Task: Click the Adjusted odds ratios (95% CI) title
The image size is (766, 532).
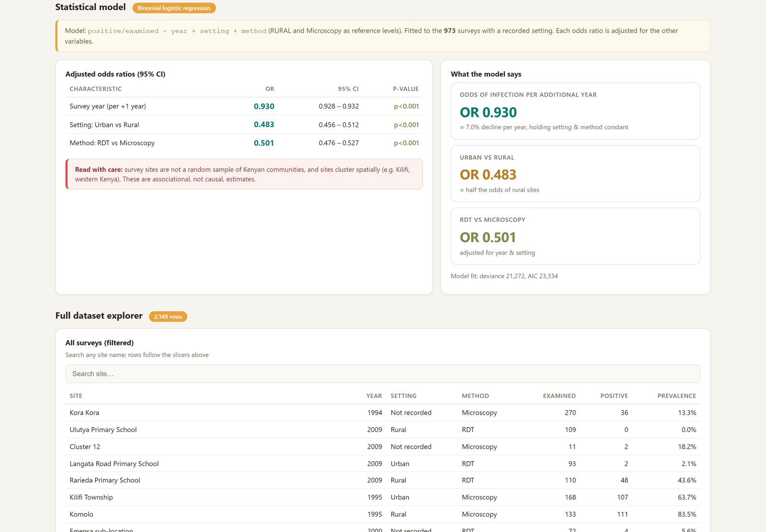Action: pyautogui.click(x=115, y=74)
